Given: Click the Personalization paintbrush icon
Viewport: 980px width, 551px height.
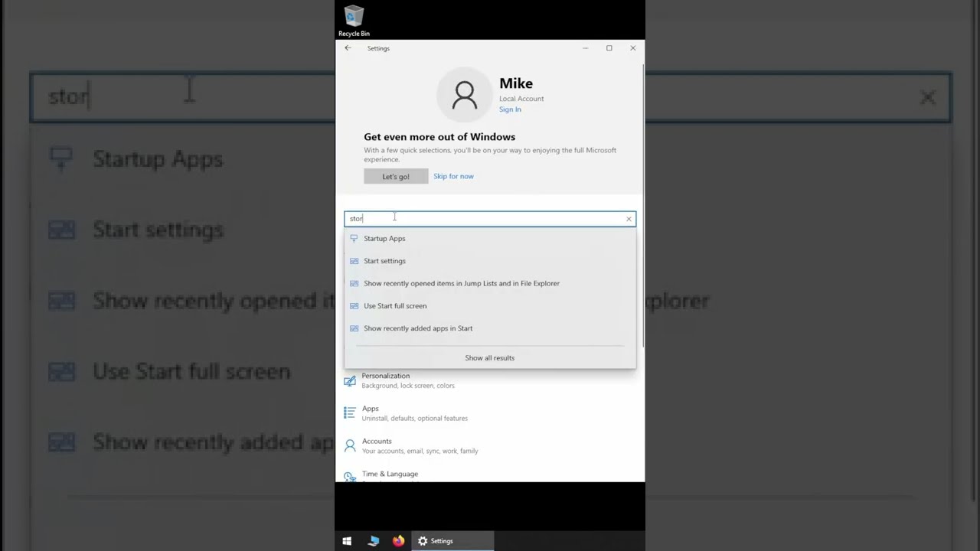Looking at the screenshot, I should tap(350, 380).
